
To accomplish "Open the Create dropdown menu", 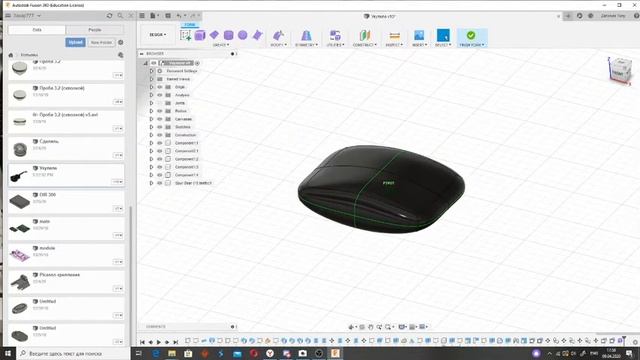I will 221,45.
